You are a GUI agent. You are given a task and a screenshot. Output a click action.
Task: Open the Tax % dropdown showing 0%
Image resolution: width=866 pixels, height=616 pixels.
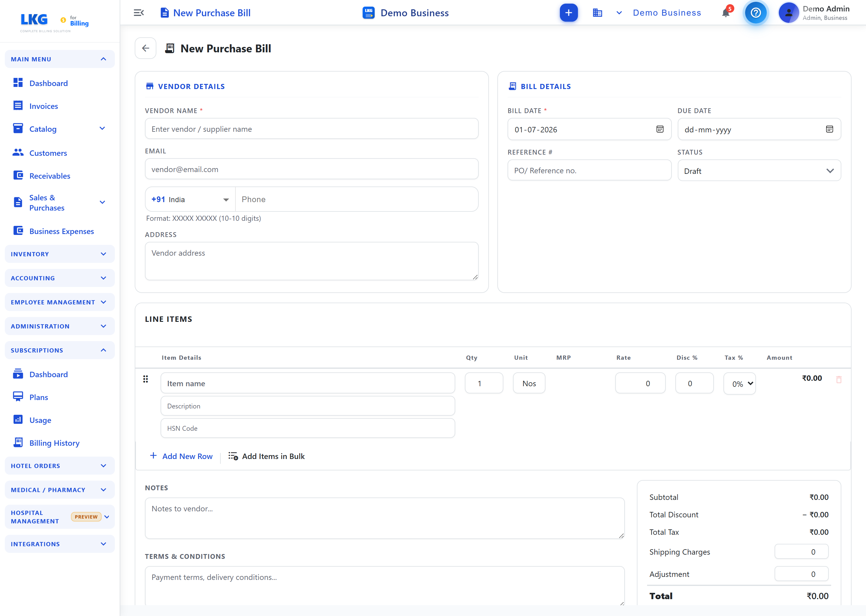(739, 384)
